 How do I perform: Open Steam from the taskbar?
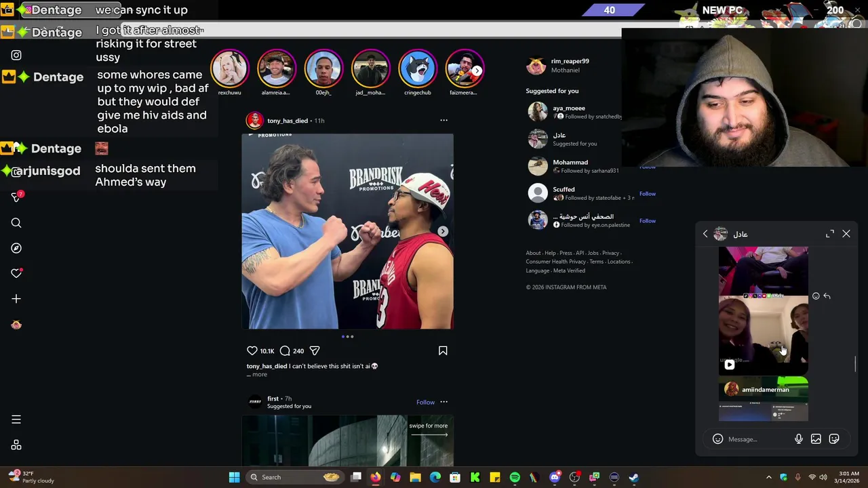(x=633, y=477)
